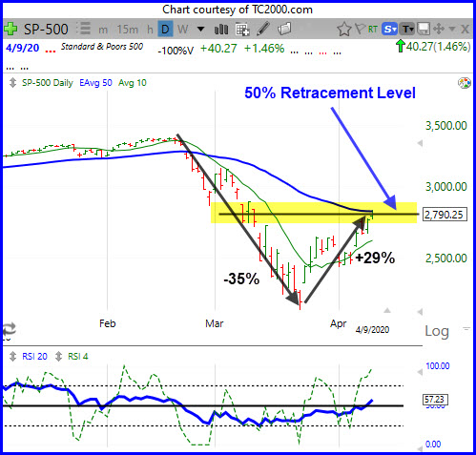Click the refresh arrows icon above the RSI pane
Screen dimensions: 476x455
9,329
